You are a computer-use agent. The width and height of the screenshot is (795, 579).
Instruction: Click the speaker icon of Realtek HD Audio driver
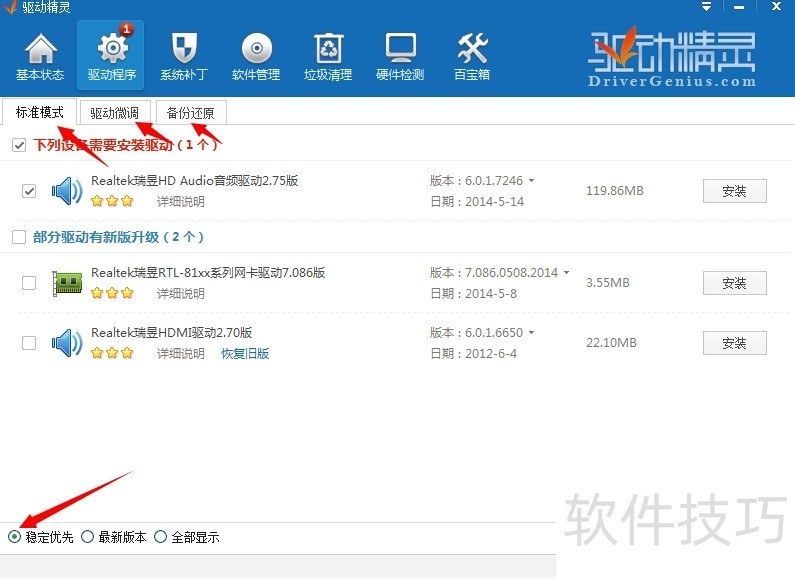(67, 191)
